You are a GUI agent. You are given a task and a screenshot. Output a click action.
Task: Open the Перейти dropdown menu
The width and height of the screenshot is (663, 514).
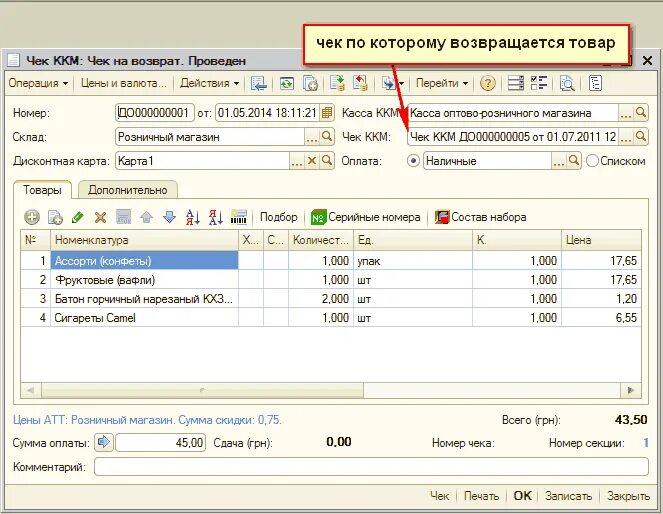click(442, 83)
